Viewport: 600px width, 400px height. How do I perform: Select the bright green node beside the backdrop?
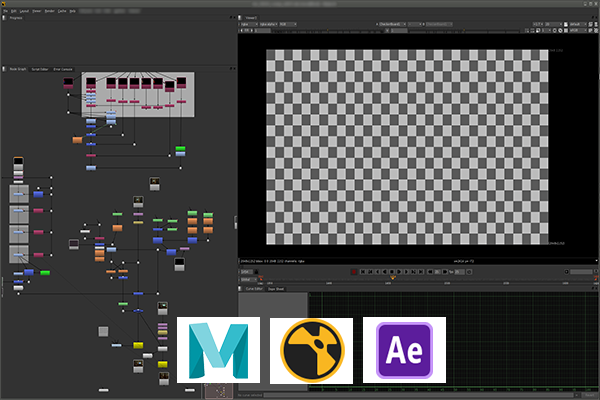tap(181, 150)
